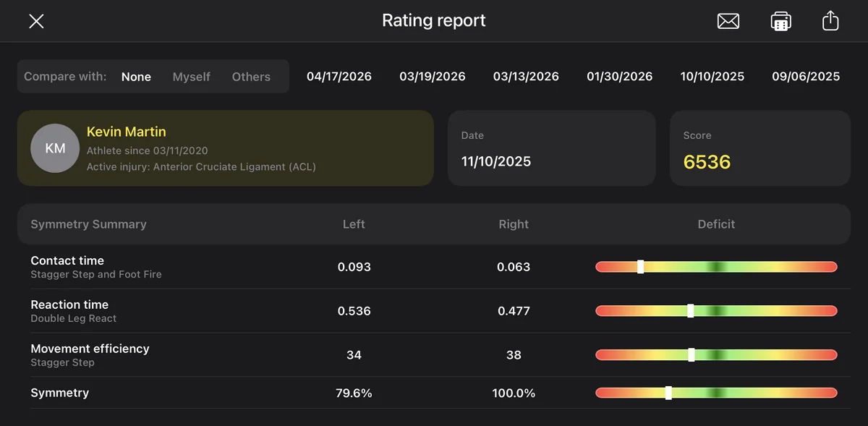This screenshot has width=868, height=426.
Task: Open the 10/10/2025 report date
Action: click(712, 76)
